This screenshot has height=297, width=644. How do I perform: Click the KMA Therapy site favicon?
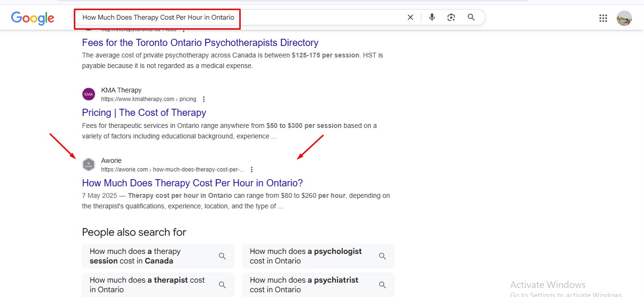click(x=89, y=94)
